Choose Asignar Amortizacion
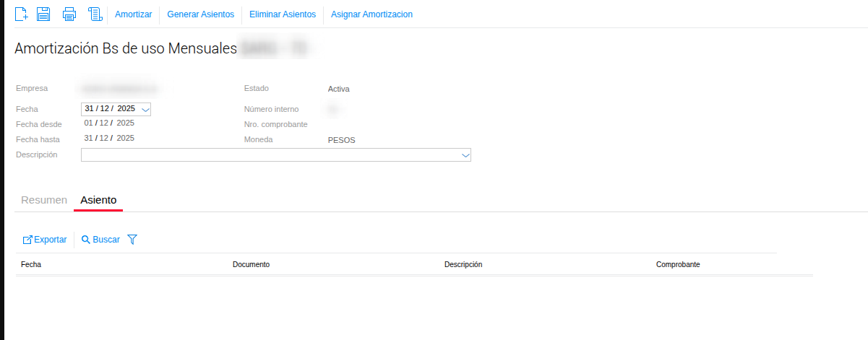 371,14
